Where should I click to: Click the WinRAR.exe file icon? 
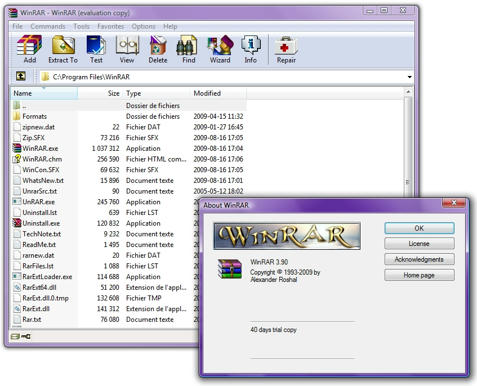point(17,148)
